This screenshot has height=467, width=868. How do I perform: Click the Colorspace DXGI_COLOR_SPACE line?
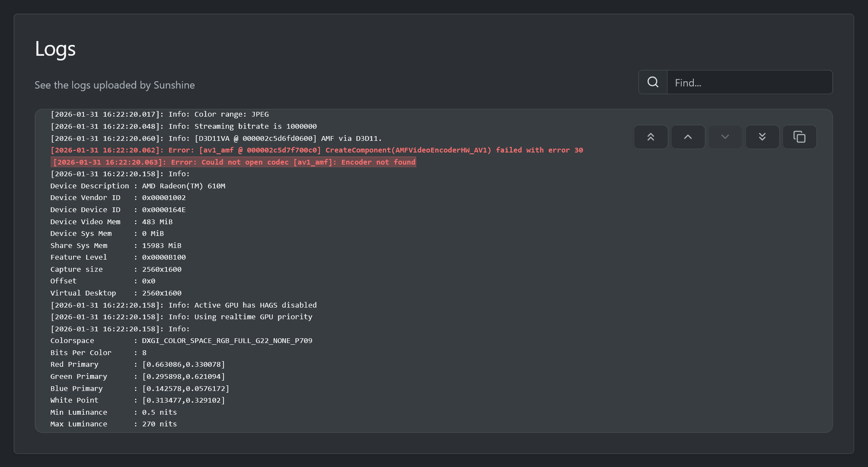[x=181, y=341]
